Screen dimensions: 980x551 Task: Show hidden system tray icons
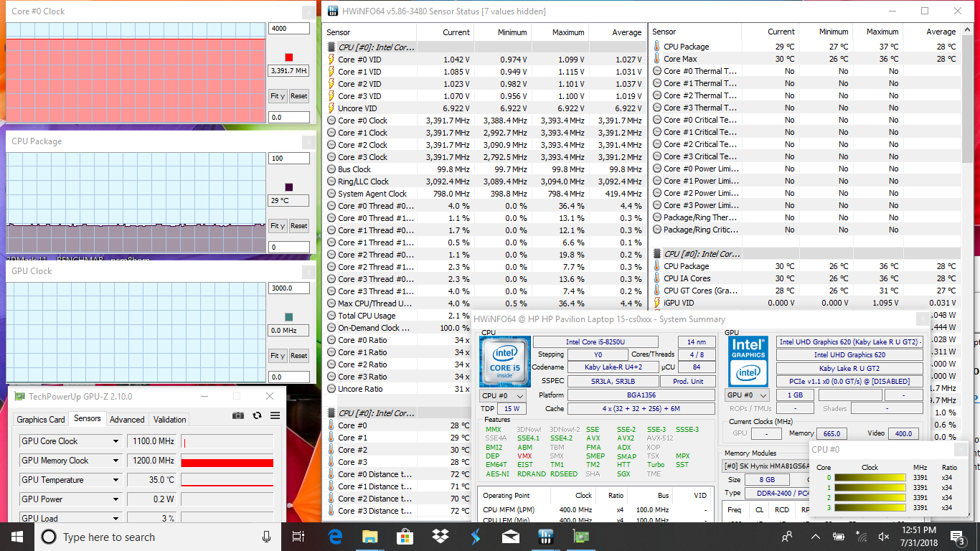815,537
